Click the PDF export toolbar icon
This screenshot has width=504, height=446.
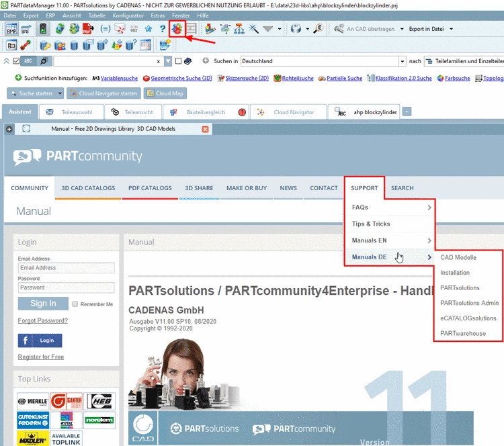(88, 29)
